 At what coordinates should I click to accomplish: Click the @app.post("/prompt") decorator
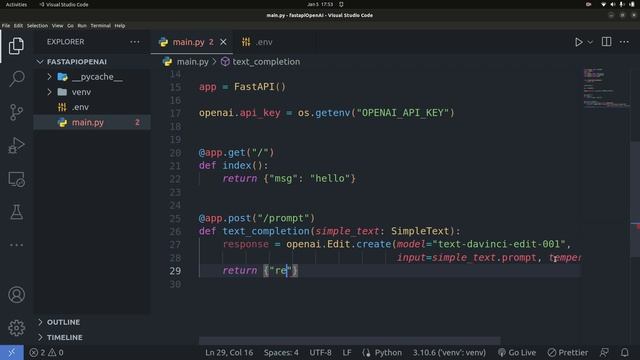[x=257, y=218]
